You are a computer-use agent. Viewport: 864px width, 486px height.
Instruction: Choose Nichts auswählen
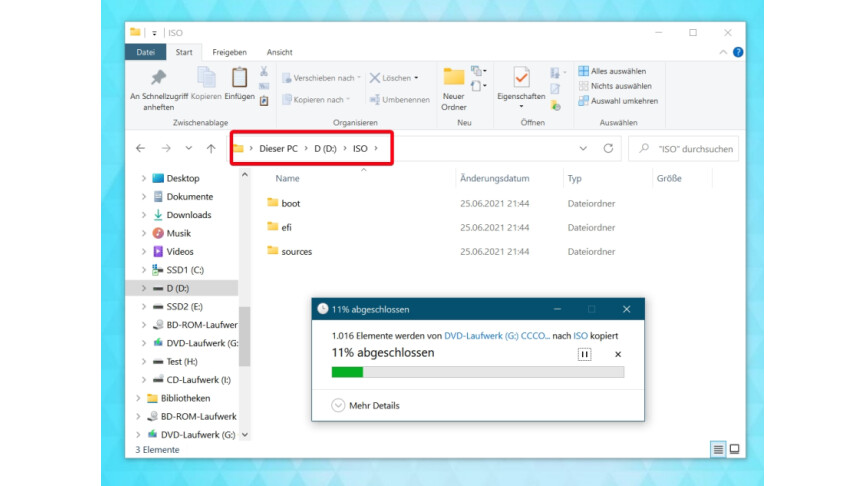[615, 86]
